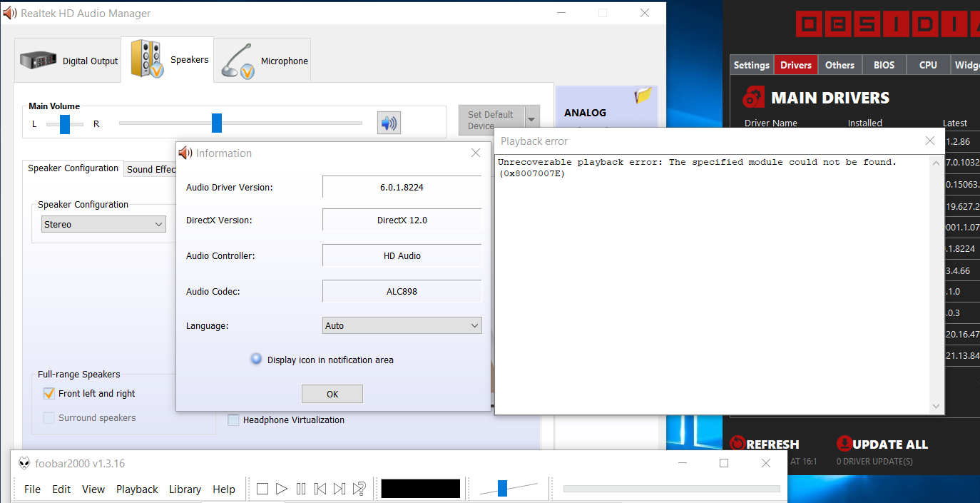Click the Playback error scrollbar down arrow
980x503 pixels.
coord(936,406)
